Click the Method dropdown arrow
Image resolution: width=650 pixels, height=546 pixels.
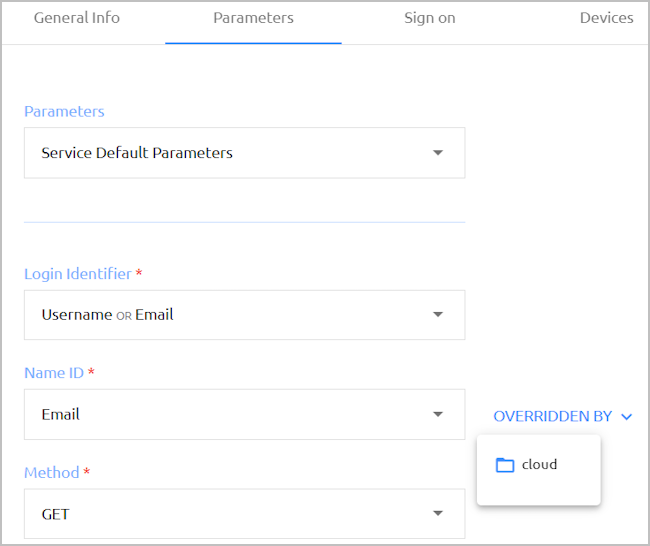438,513
